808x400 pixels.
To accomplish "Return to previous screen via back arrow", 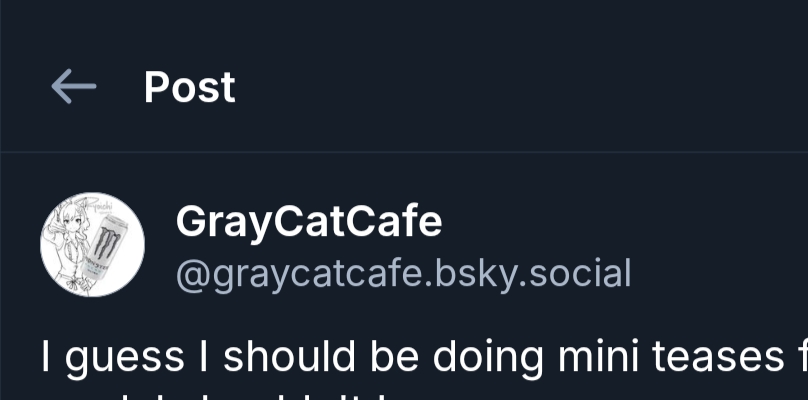I will [x=73, y=88].
